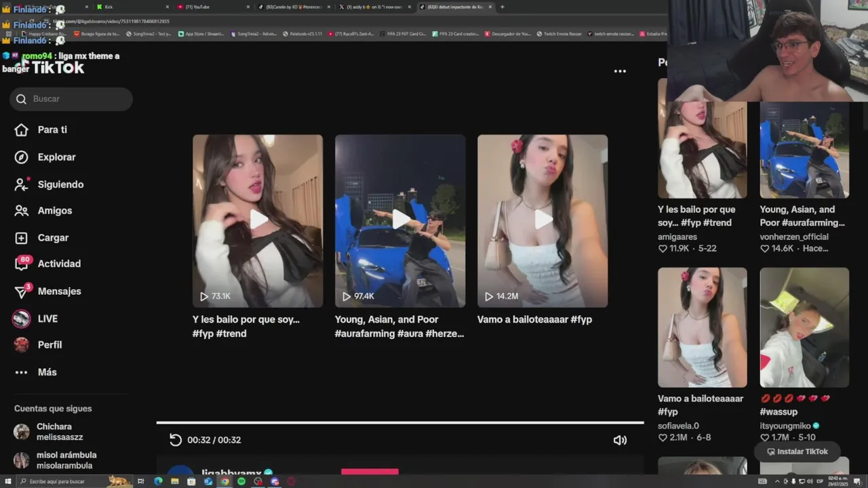Viewport: 868px width, 488px height.
Task: Open the 'Young, Asian, and Poor #aurafarming' caption
Action: (399, 326)
